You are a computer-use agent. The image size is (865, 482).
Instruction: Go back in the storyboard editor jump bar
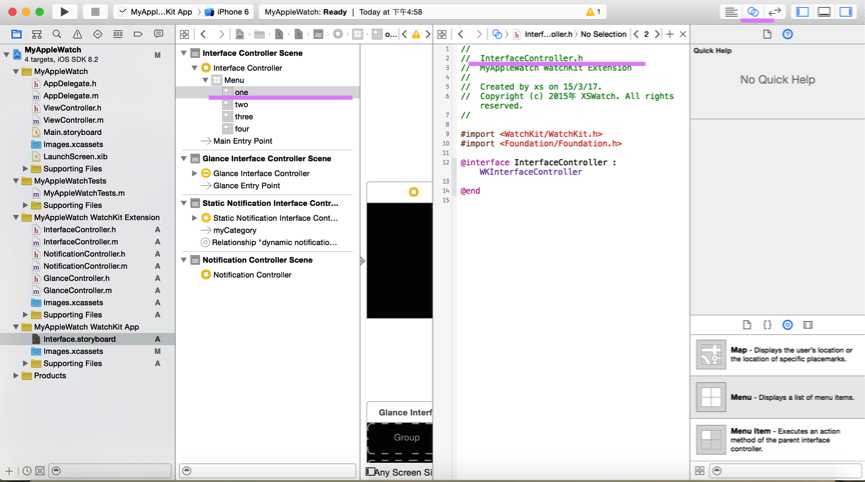pyautogui.click(x=204, y=34)
